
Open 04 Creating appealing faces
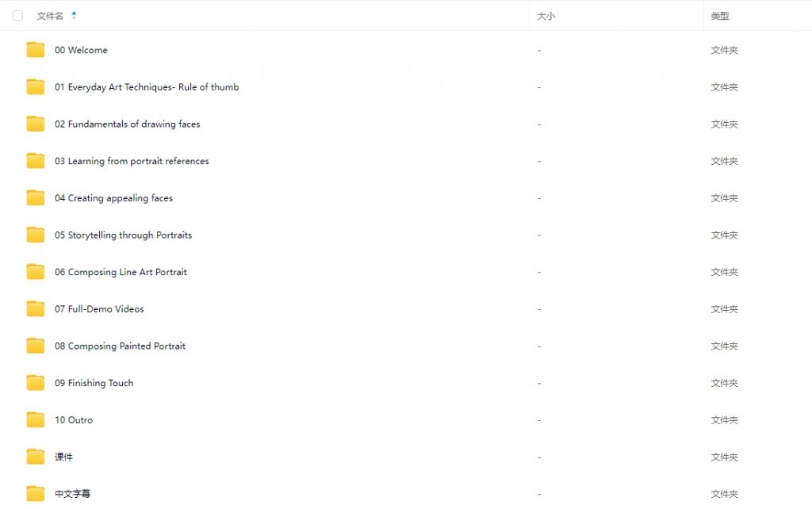click(114, 198)
